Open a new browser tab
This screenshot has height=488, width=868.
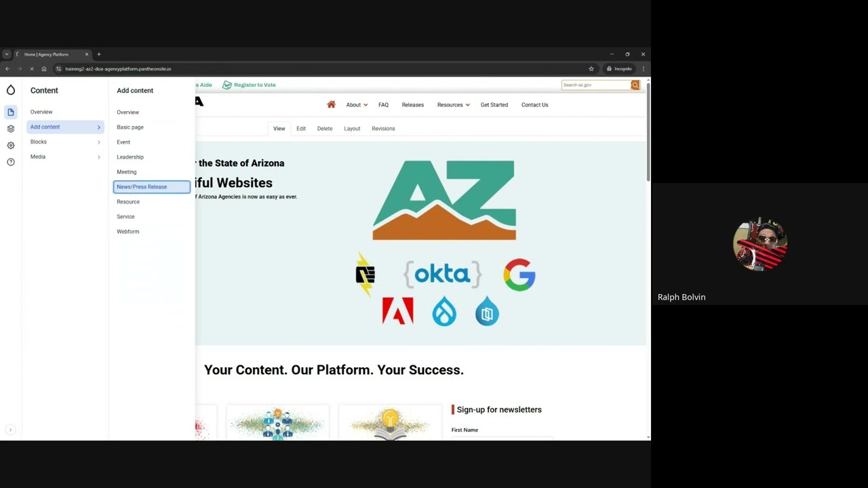(99, 54)
